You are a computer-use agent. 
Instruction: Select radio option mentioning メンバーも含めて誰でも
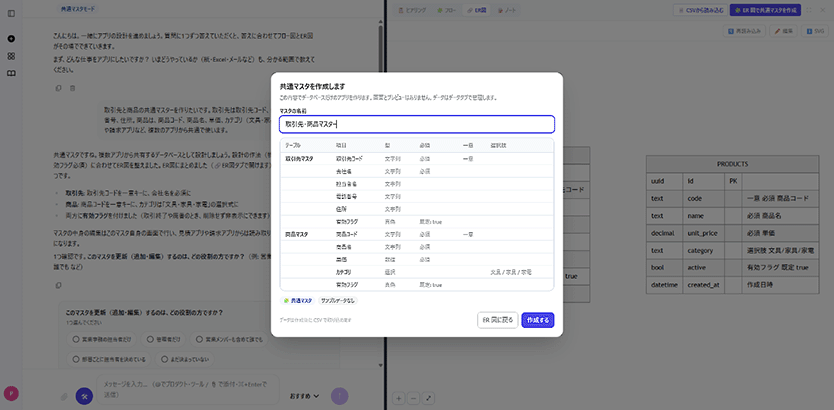tap(229, 339)
